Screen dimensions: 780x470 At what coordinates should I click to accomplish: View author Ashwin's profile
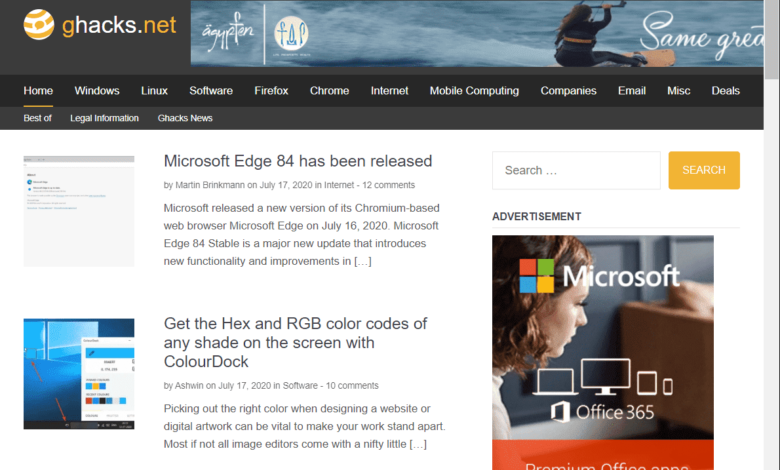(x=189, y=385)
